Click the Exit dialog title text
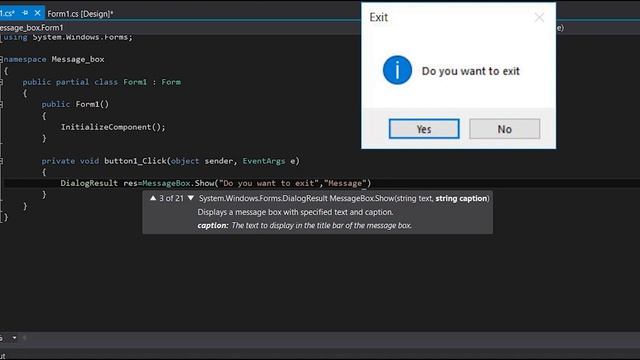 (378, 17)
